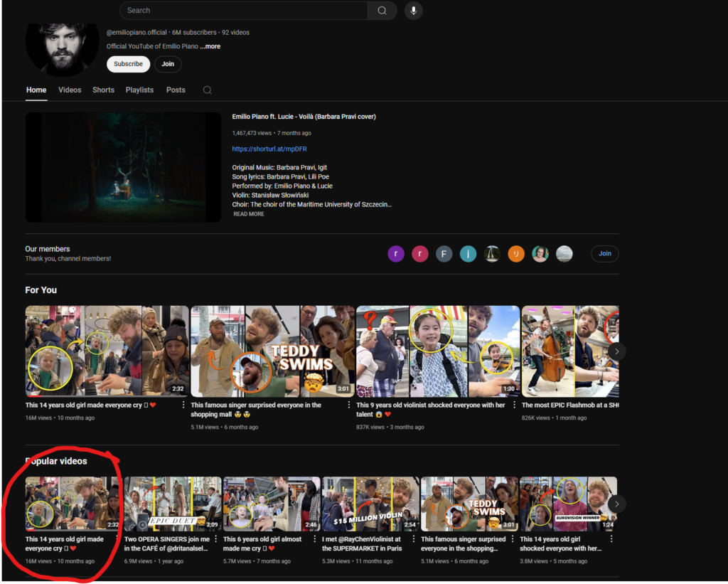The image size is (728, 584).
Task: Start voice search with the microphone icon
Action: pos(413,10)
